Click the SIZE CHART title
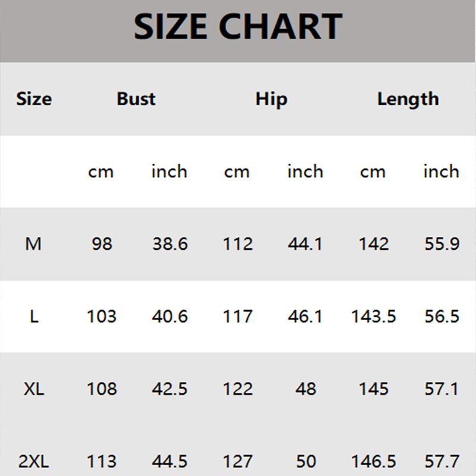Viewport: 476px width, 476px height. [x=237, y=27]
